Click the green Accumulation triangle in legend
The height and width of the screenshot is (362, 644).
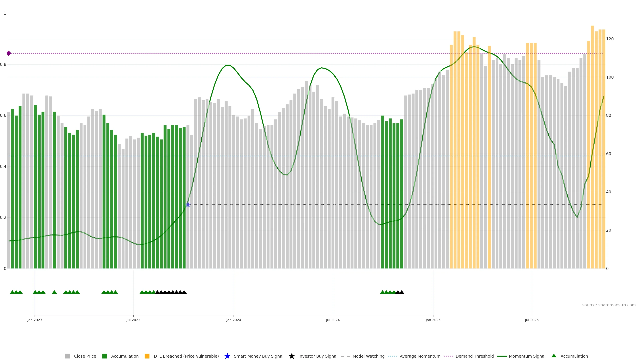(x=554, y=356)
